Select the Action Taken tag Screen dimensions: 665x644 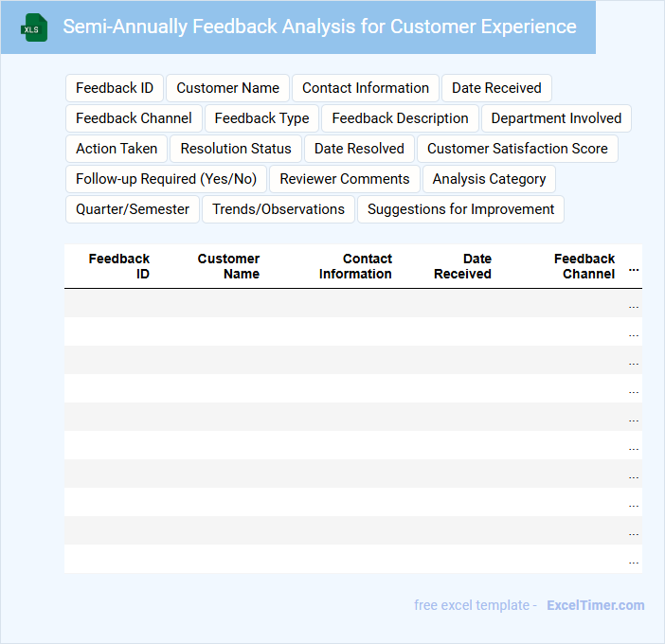click(x=117, y=149)
